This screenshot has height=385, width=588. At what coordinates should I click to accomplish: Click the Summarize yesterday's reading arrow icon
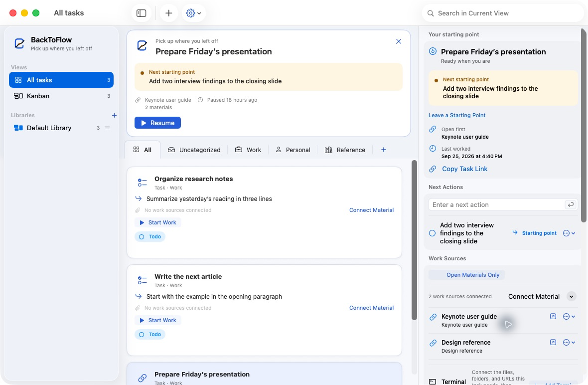(x=139, y=198)
